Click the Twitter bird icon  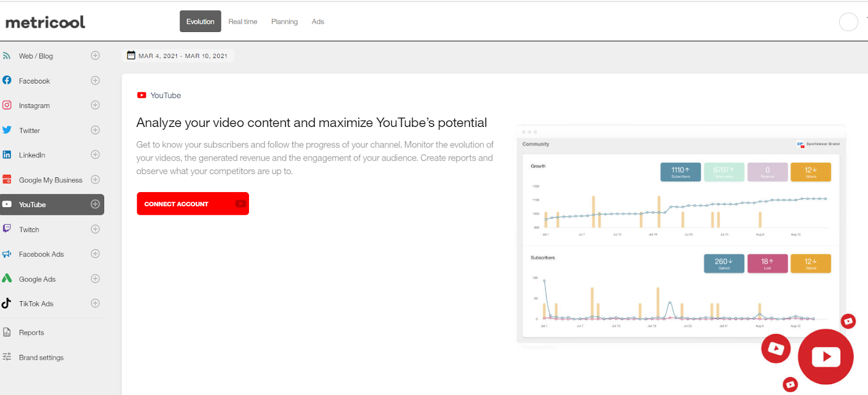pos(7,130)
